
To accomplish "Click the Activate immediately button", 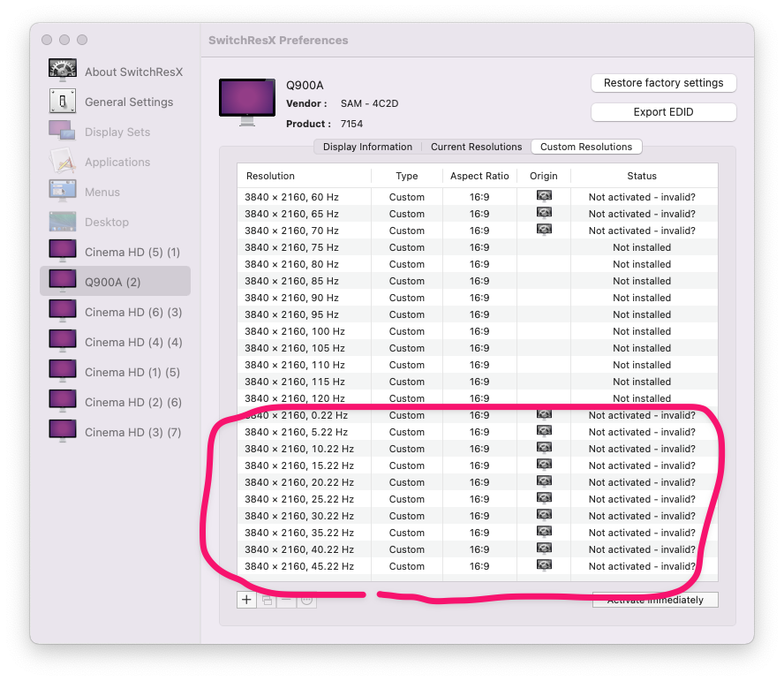I will click(655, 600).
